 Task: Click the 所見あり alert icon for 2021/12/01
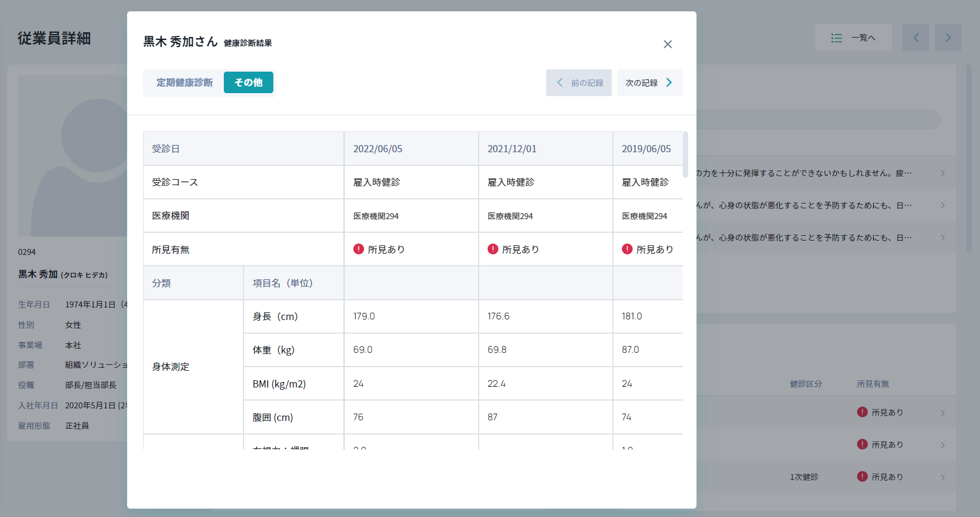[493, 249]
